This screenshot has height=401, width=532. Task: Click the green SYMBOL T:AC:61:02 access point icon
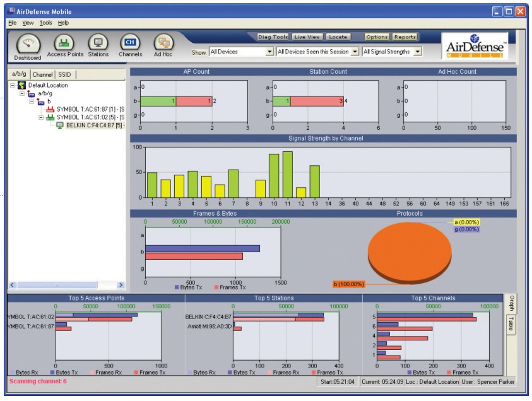50,117
